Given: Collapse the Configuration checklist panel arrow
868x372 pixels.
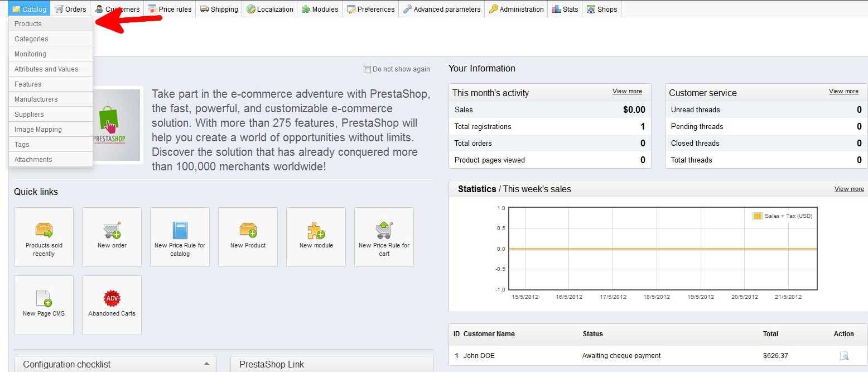Looking at the screenshot, I should (x=206, y=364).
